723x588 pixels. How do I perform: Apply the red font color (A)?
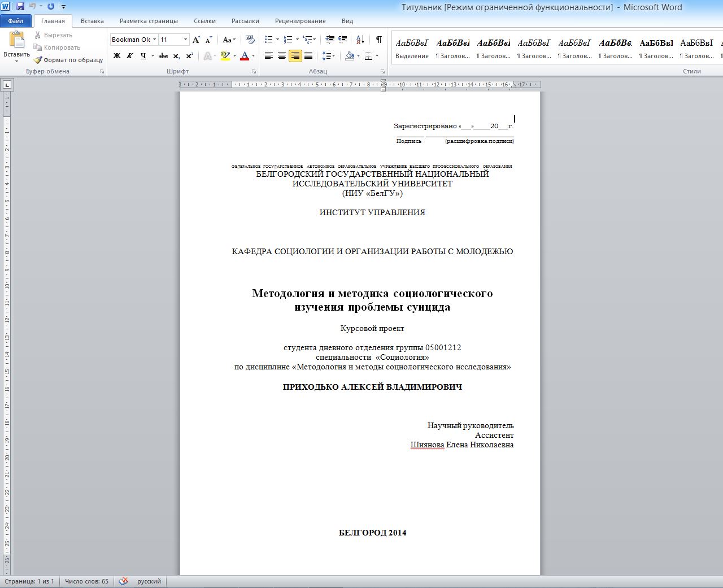pyautogui.click(x=245, y=56)
